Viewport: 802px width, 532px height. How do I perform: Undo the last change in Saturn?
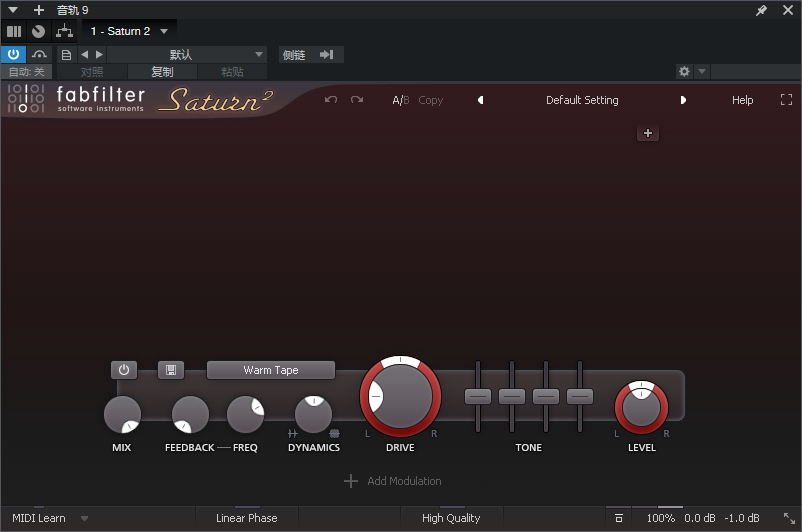click(x=331, y=100)
